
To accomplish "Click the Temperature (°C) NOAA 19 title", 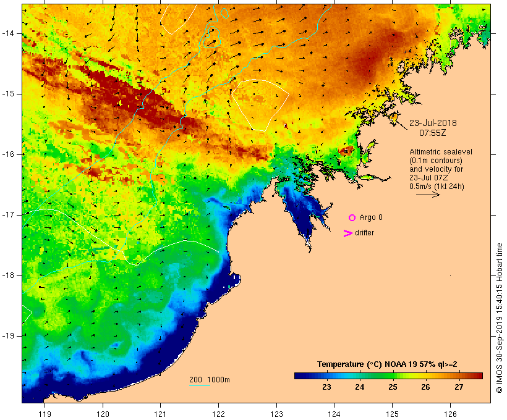I will pyautogui.click(x=387, y=364).
